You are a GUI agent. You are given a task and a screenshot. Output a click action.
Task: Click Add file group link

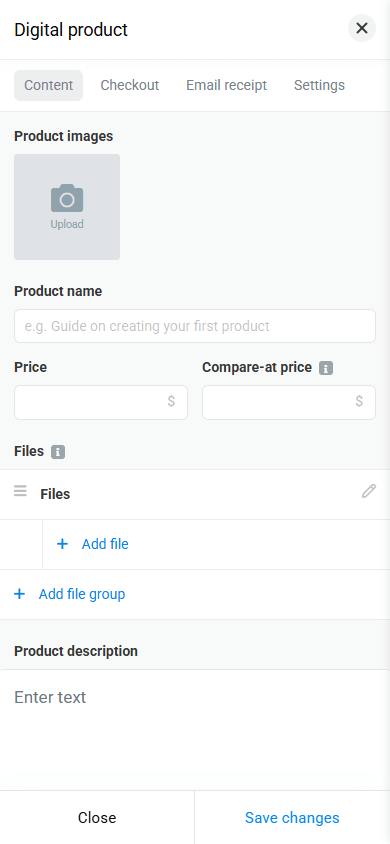tap(82, 594)
